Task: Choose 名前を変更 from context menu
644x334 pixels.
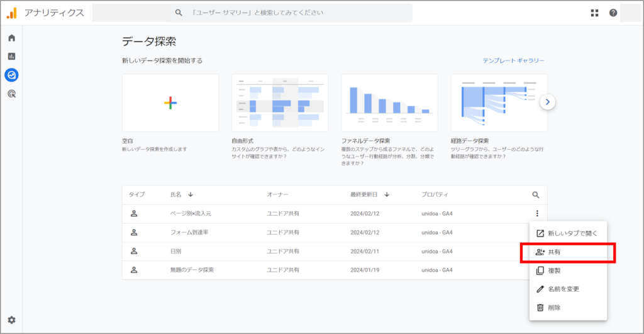Action: 568,289
